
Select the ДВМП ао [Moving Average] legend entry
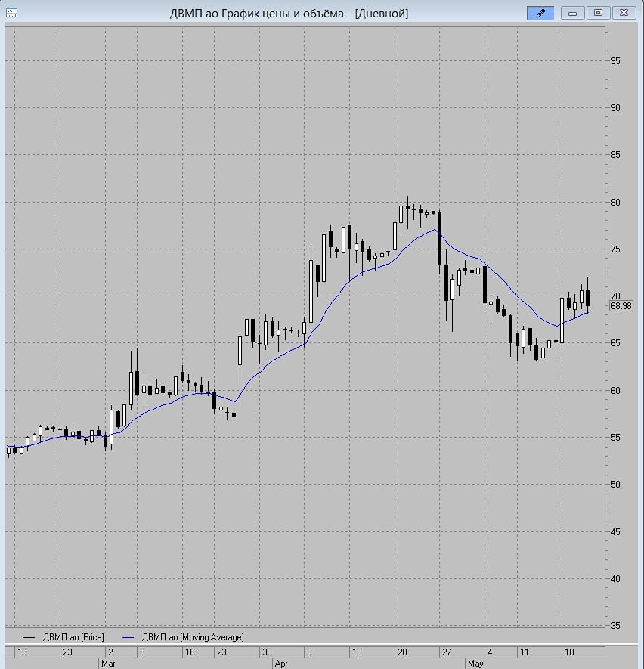pyautogui.click(x=192, y=637)
